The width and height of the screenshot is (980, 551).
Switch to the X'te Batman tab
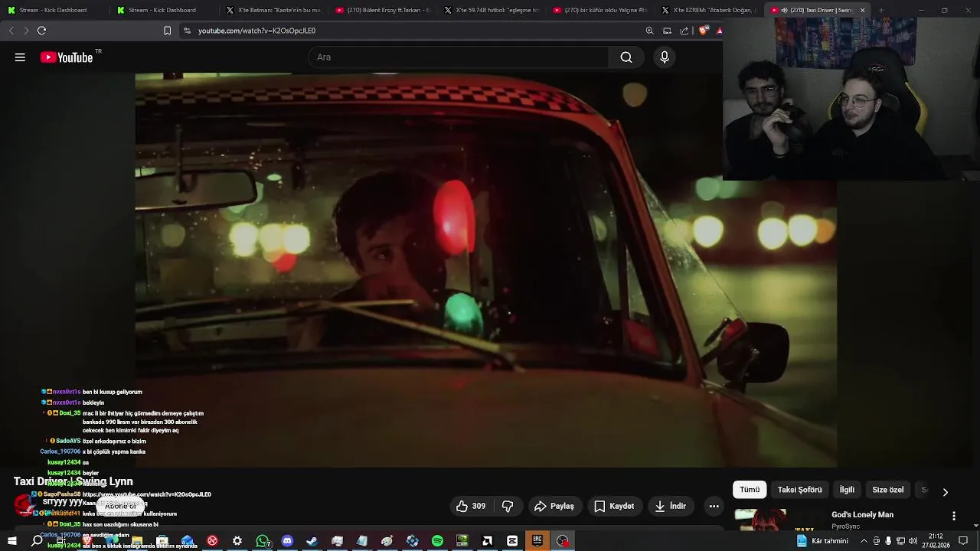[x=273, y=10]
